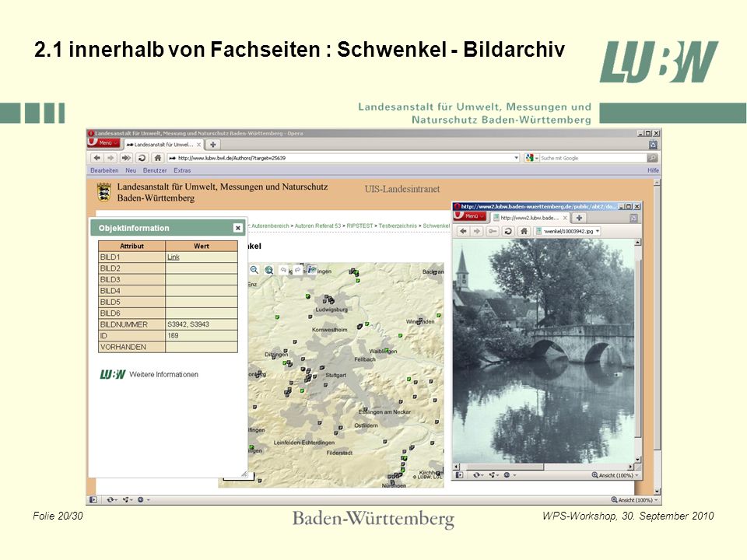Click the map info query tool icon
The image size is (747, 560).
click(312, 270)
